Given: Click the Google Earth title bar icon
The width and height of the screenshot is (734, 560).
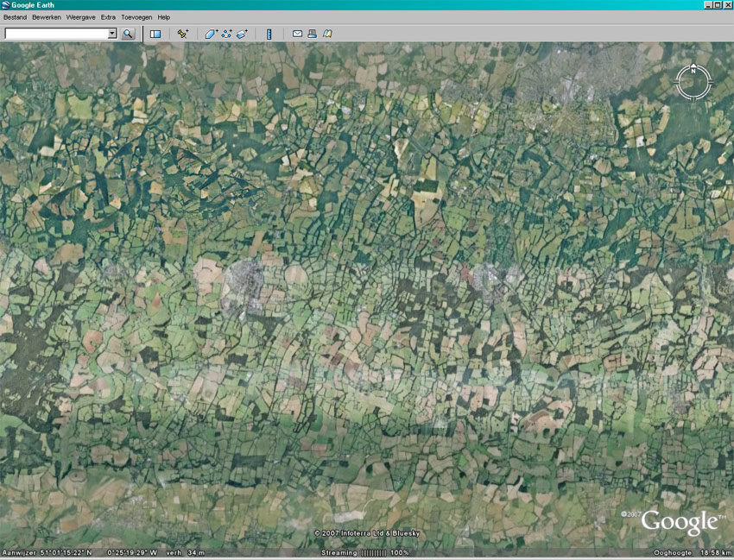Looking at the screenshot, I should [6, 4].
